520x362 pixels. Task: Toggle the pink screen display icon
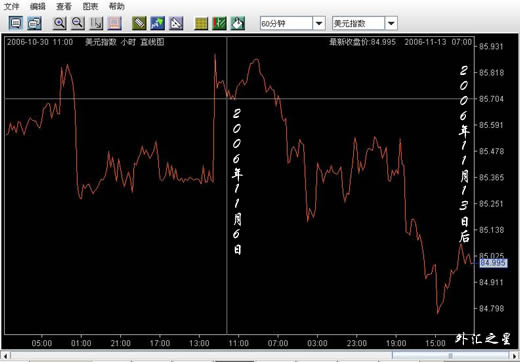(115, 23)
